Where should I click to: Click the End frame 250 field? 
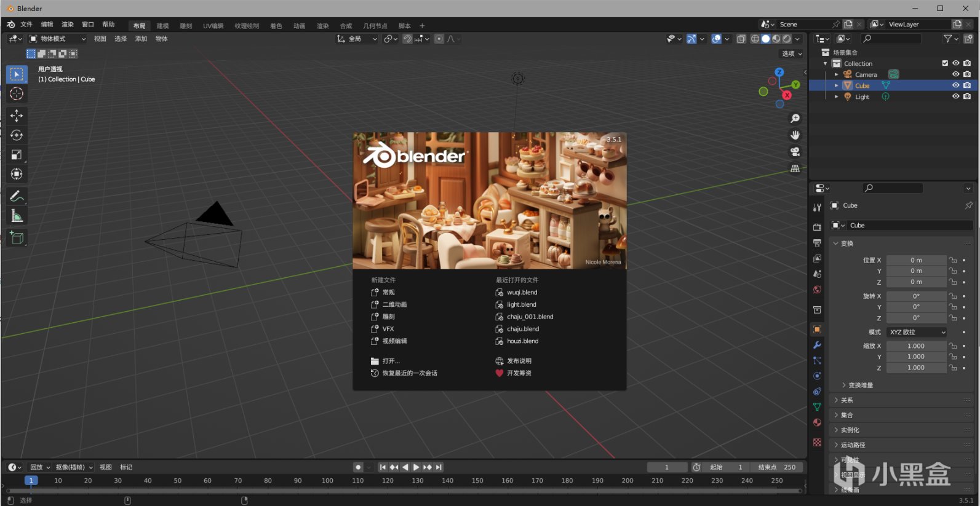pos(776,467)
